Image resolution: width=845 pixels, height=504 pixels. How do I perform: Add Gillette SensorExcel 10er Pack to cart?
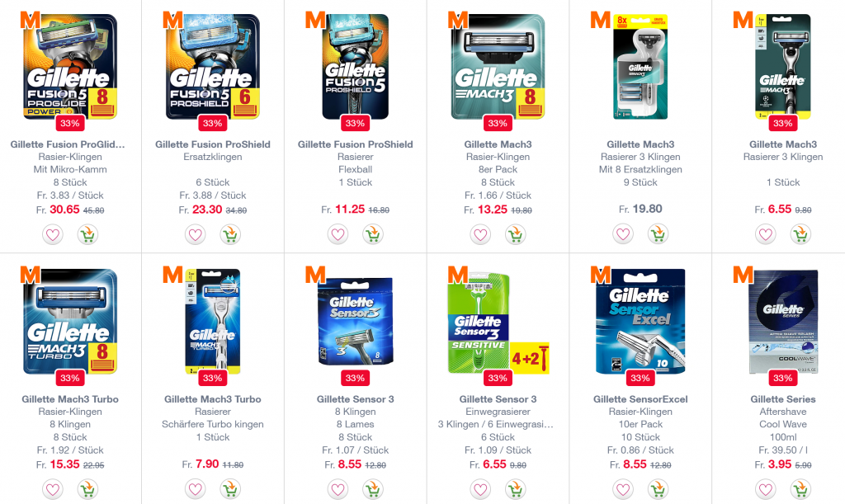[x=658, y=489]
